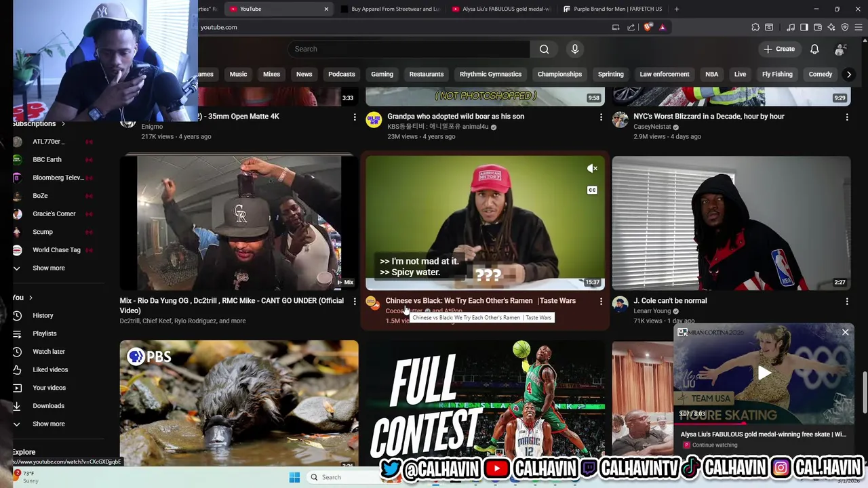Image resolution: width=868 pixels, height=488 pixels.
Task: Open options menu for Grandpa wild boar video
Action: (601, 117)
